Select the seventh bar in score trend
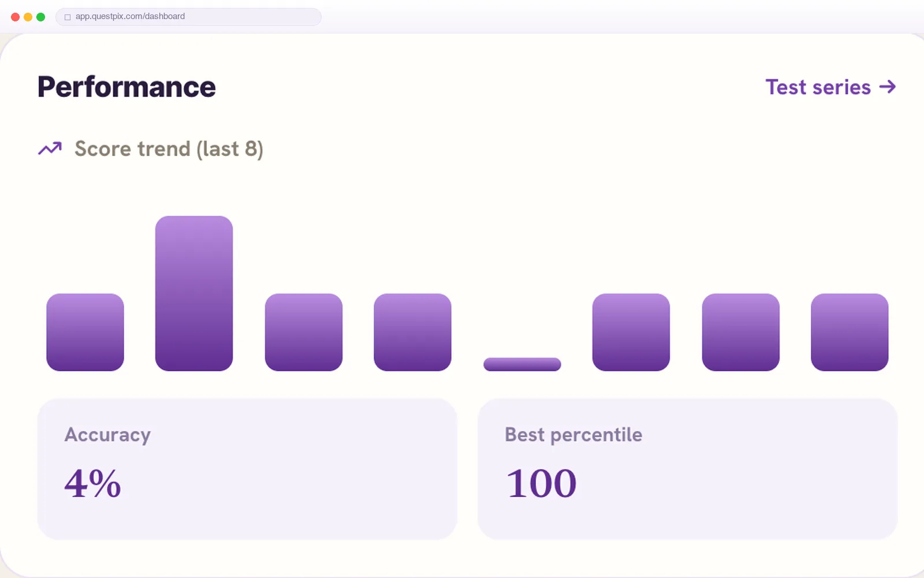The width and height of the screenshot is (924, 578). pyautogui.click(x=741, y=332)
